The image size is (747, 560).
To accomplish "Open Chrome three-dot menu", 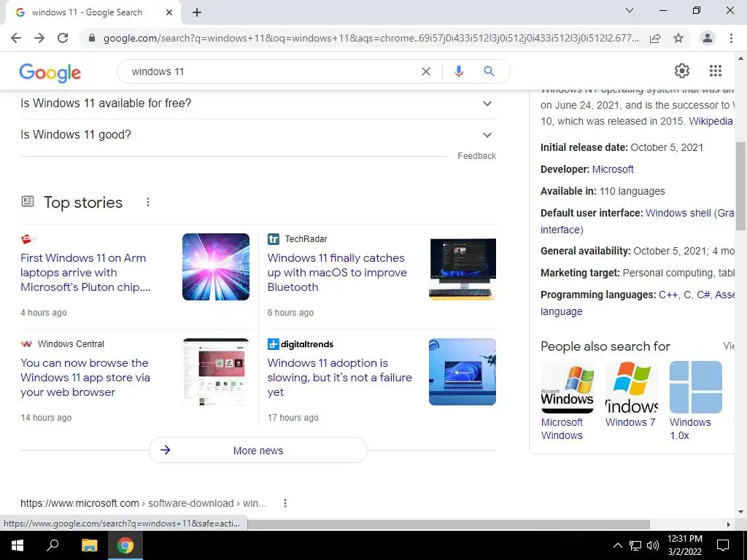I will tap(731, 38).
